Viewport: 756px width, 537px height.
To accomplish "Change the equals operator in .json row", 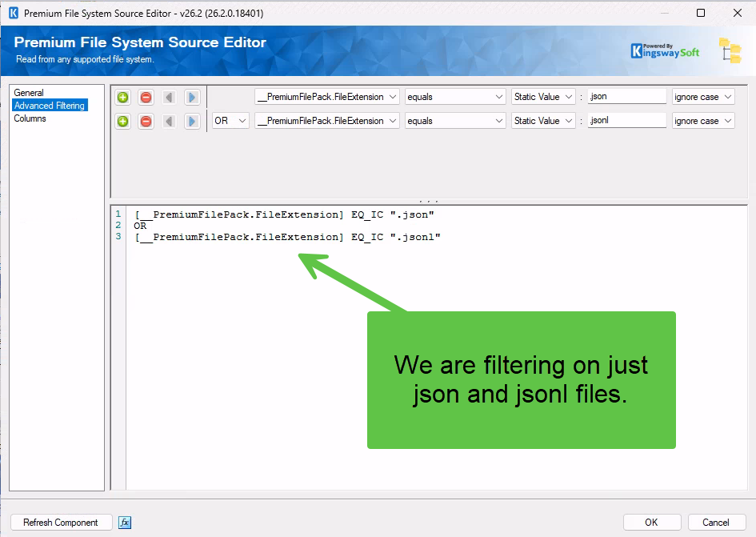I will (x=455, y=97).
